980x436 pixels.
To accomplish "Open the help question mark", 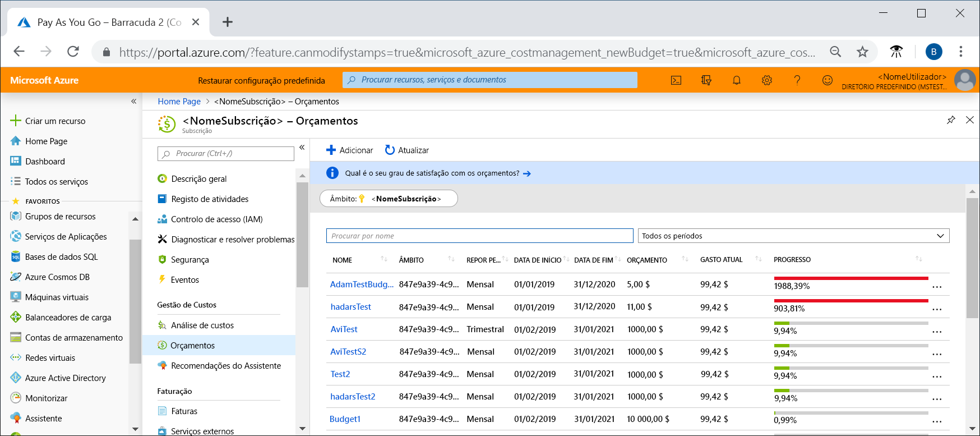I will pyautogui.click(x=797, y=80).
